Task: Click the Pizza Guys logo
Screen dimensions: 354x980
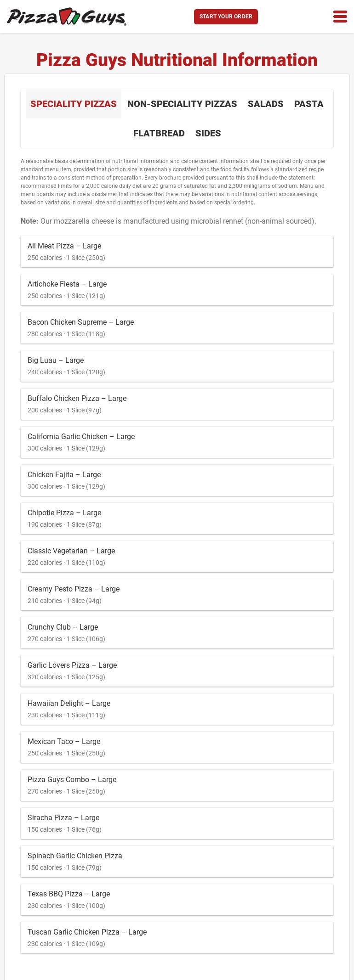Action: click(x=67, y=17)
